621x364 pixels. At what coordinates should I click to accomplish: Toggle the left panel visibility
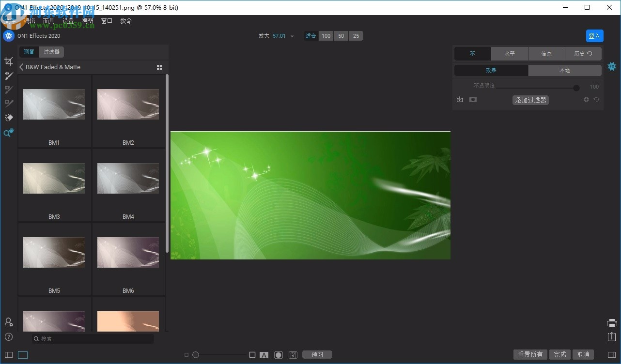pos(8,355)
